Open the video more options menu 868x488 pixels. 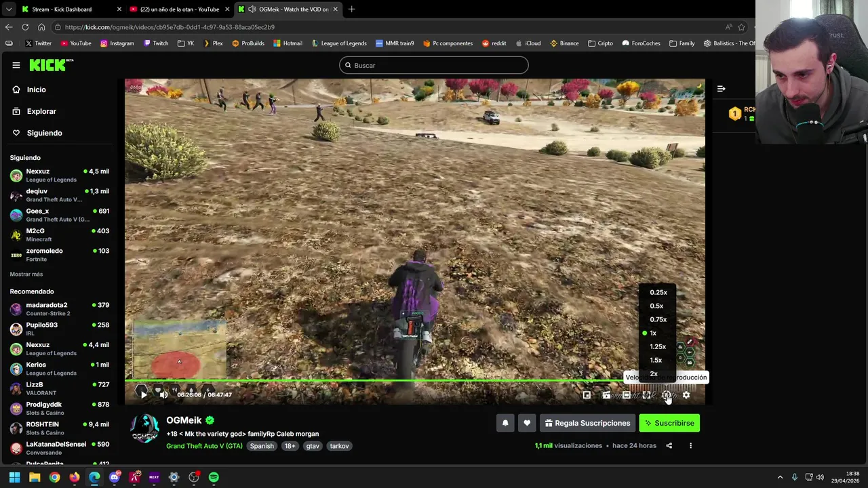[690, 446]
